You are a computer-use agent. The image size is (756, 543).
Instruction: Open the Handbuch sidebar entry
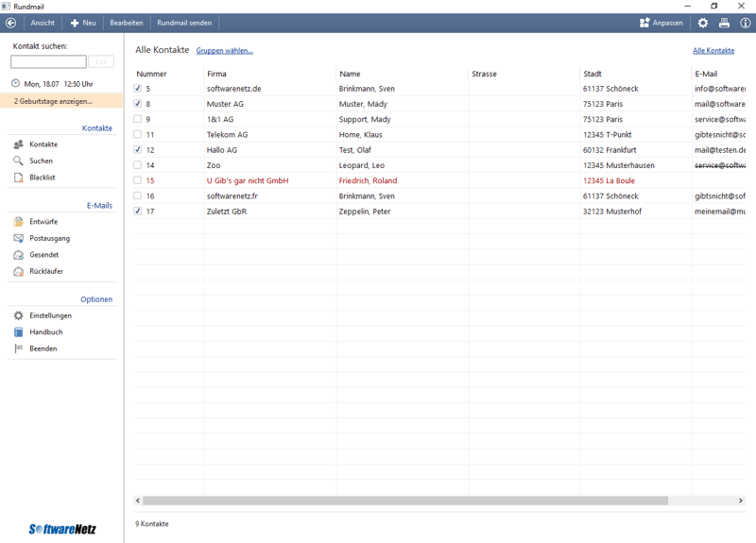[x=45, y=332]
